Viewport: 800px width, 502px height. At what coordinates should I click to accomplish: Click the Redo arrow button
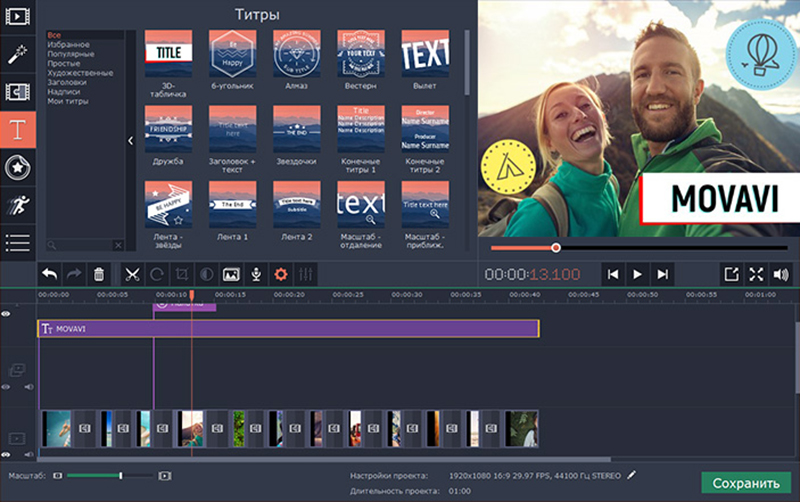[74, 274]
